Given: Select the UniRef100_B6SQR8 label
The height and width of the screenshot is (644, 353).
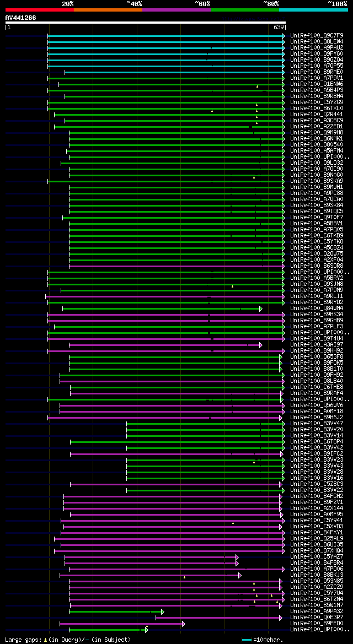Looking at the screenshot, I should coord(317,266).
